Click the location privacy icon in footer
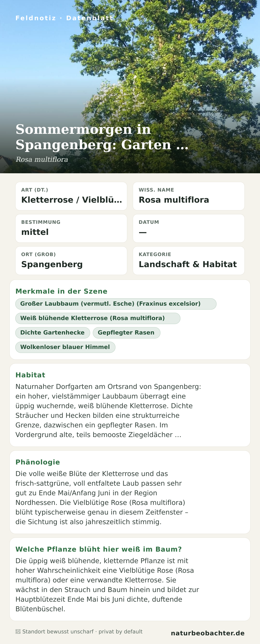The image size is (260, 644). [18, 632]
